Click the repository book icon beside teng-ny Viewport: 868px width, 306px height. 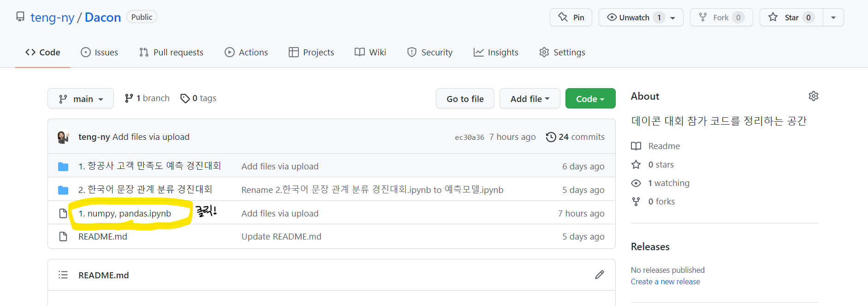point(20,17)
